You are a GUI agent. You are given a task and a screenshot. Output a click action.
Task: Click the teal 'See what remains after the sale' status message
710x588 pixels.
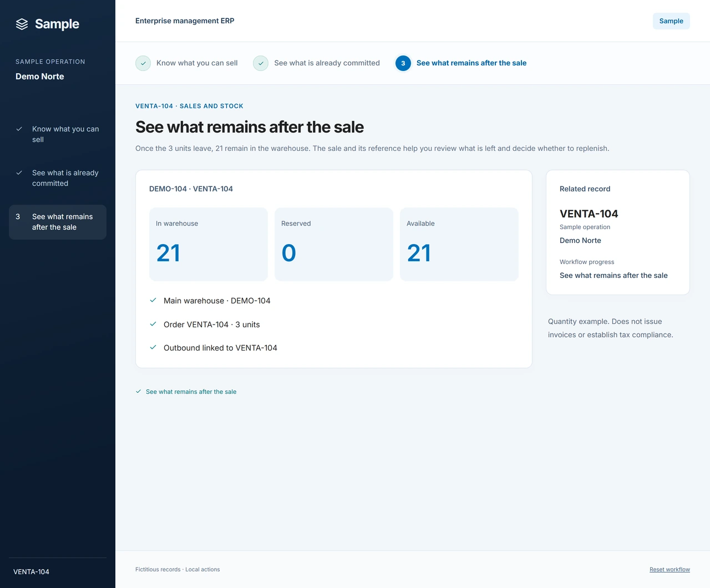tap(191, 392)
